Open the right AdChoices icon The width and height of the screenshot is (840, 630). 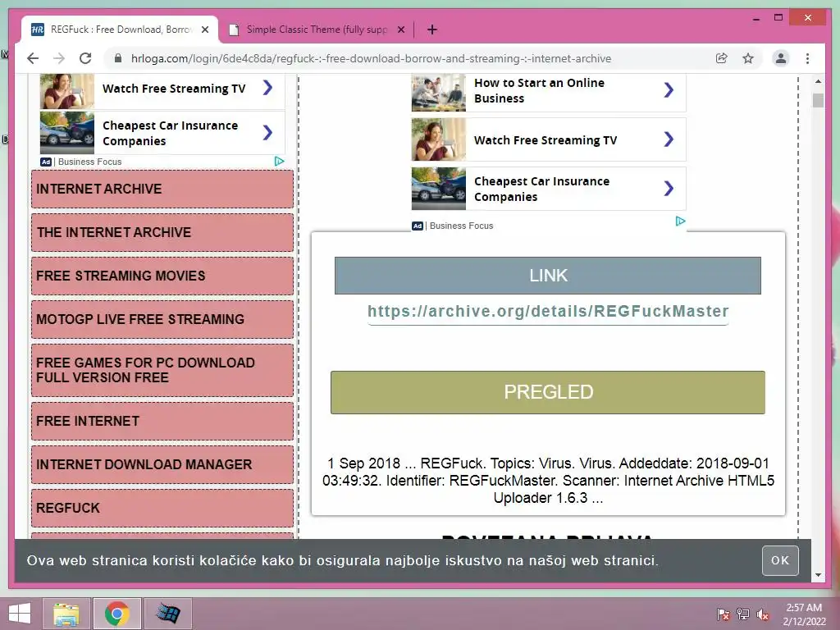point(680,221)
